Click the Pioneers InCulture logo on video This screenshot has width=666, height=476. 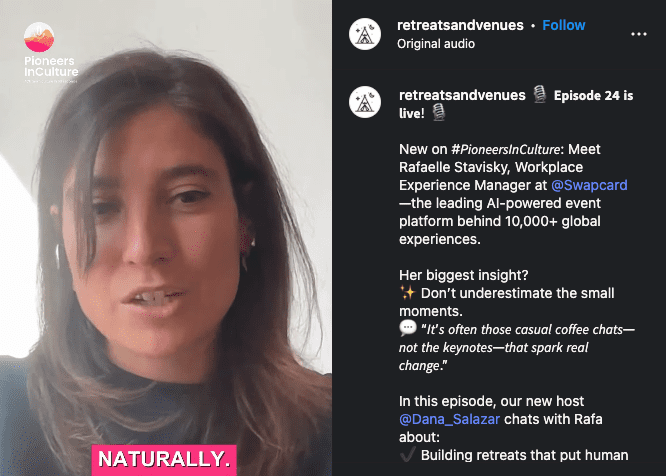tap(51, 53)
